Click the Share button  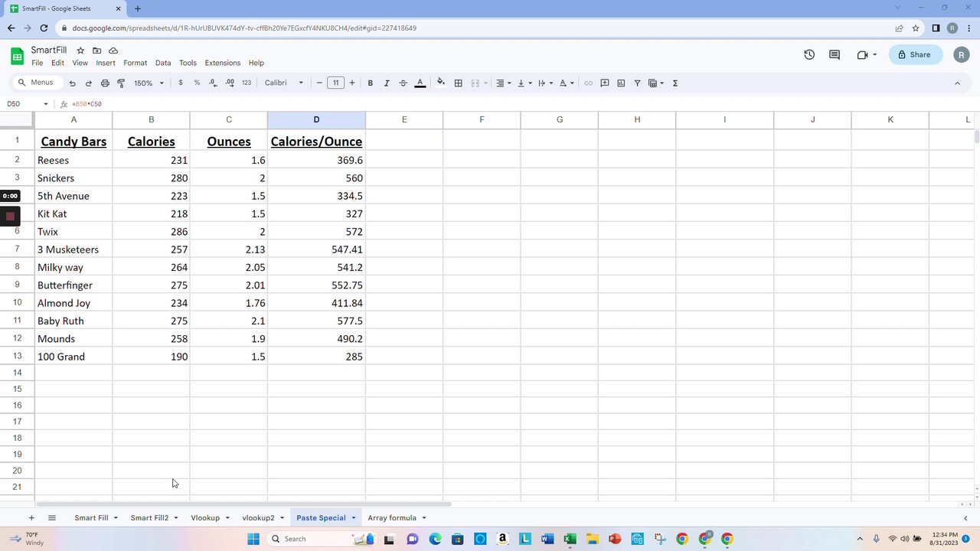click(x=914, y=54)
